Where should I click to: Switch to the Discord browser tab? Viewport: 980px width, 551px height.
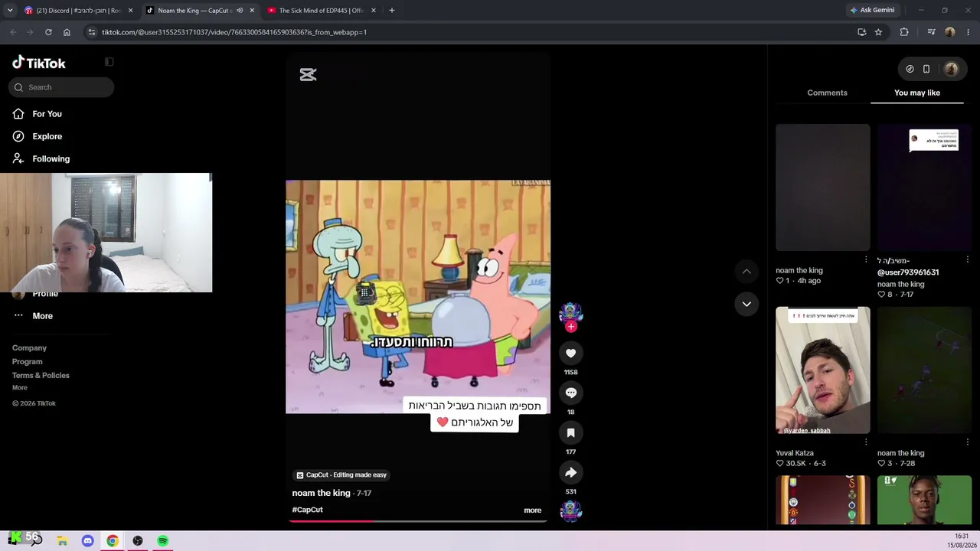(78, 11)
